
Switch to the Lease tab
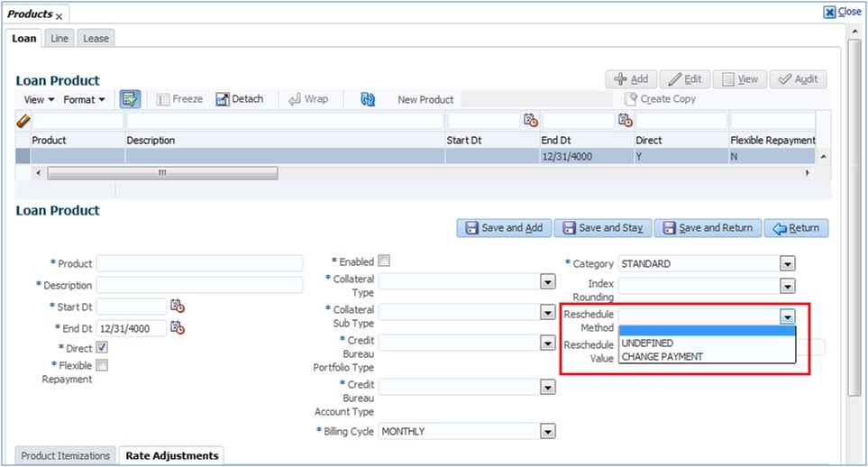tap(96, 38)
